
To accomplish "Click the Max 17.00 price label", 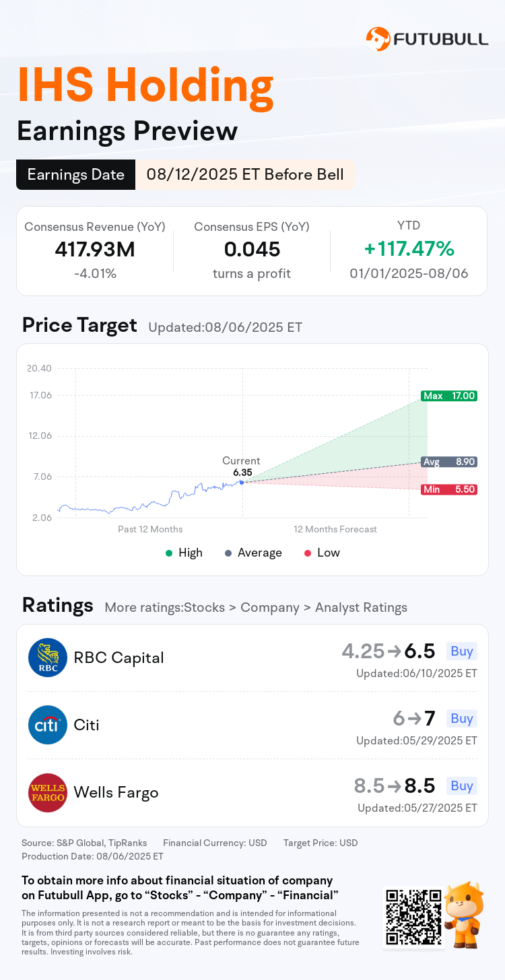I will (448, 396).
